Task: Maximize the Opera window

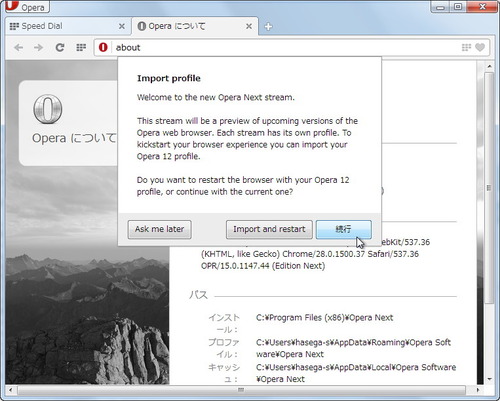Action: click(x=458, y=7)
